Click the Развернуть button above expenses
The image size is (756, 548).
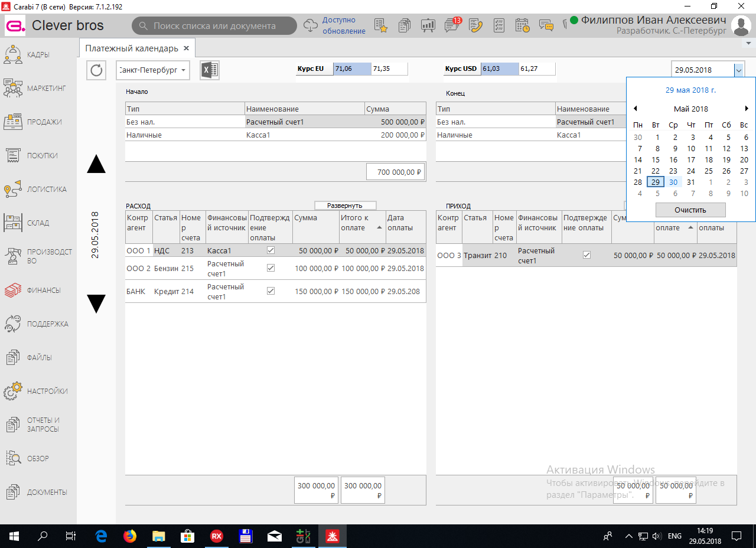345,206
